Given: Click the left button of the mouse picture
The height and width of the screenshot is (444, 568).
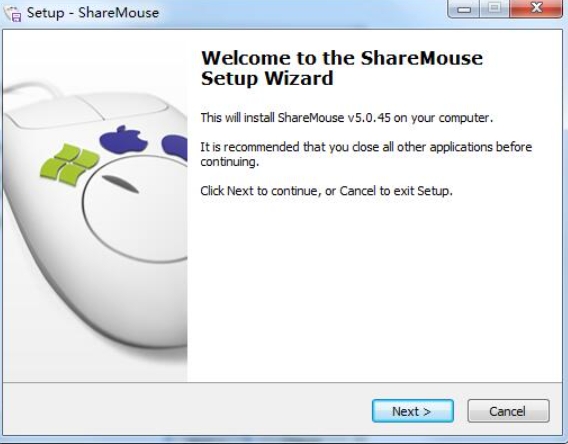Looking at the screenshot, I should coord(51,110).
